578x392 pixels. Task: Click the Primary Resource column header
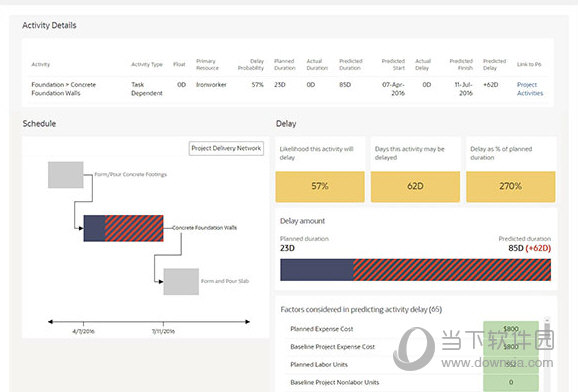207,65
